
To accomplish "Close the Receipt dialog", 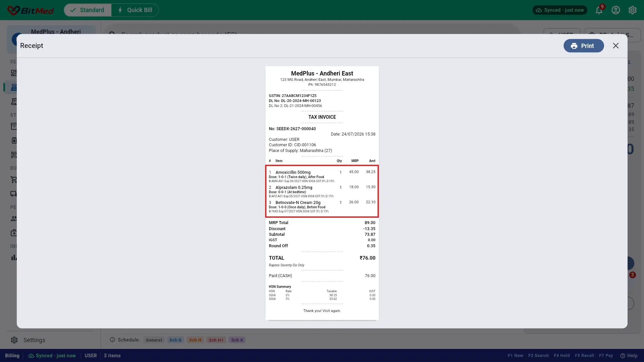I will (x=615, y=46).
